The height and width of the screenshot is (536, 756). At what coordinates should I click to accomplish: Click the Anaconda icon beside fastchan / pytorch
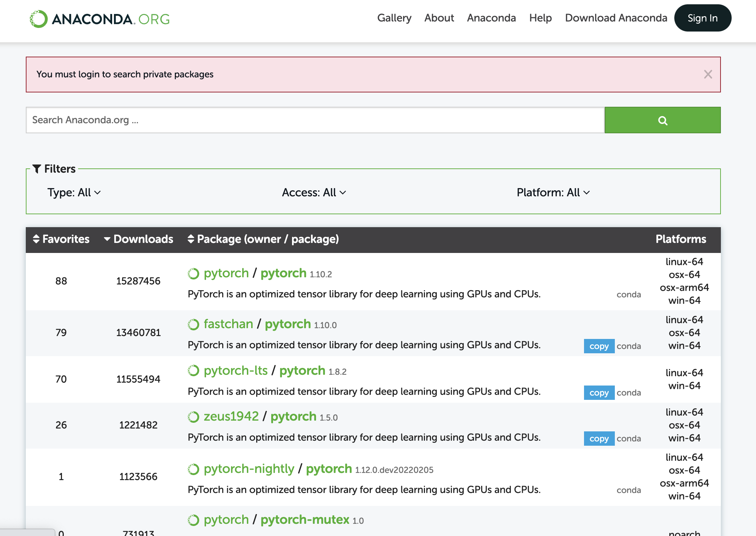pyautogui.click(x=193, y=325)
